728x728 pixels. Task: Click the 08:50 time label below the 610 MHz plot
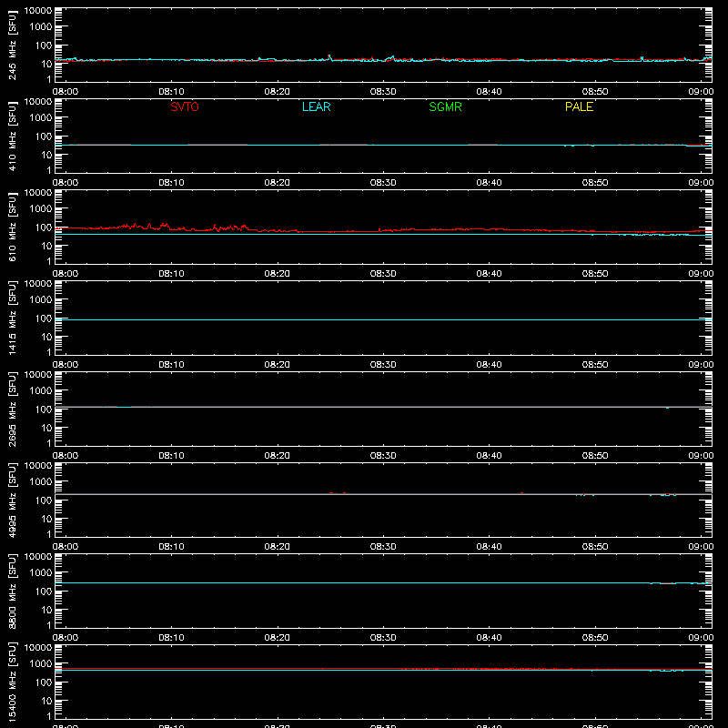coord(595,274)
